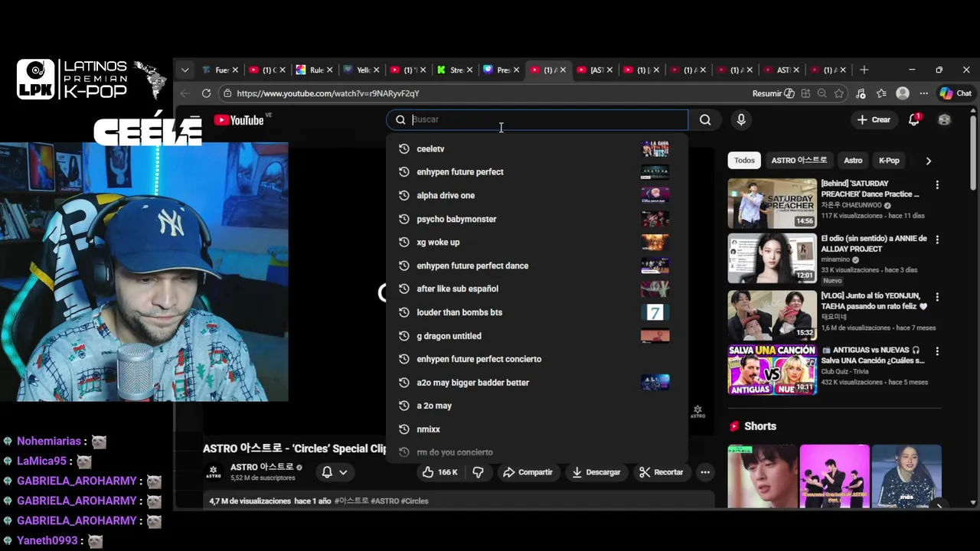Choose 'g dragon untitled' suggestion
This screenshot has width=980, height=551.
click(x=536, y=335)
